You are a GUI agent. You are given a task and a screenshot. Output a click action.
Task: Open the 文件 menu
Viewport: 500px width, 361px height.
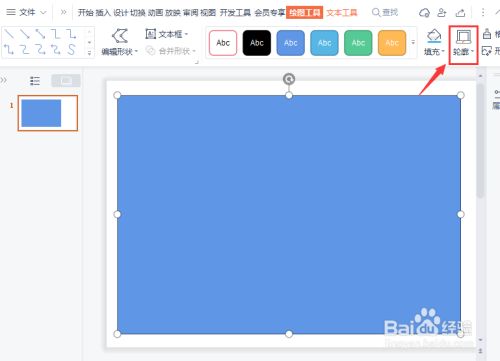click(x=27, y=13)
